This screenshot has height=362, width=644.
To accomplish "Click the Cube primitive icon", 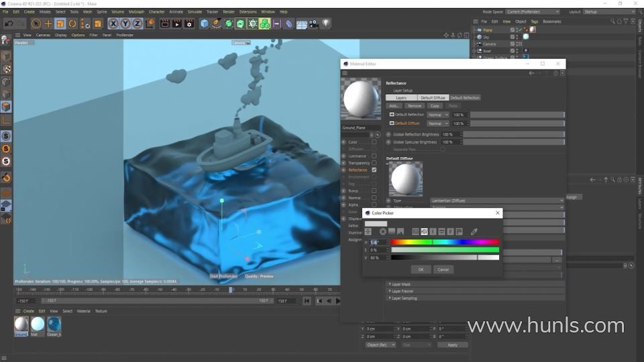I will [x=205, y=23].
